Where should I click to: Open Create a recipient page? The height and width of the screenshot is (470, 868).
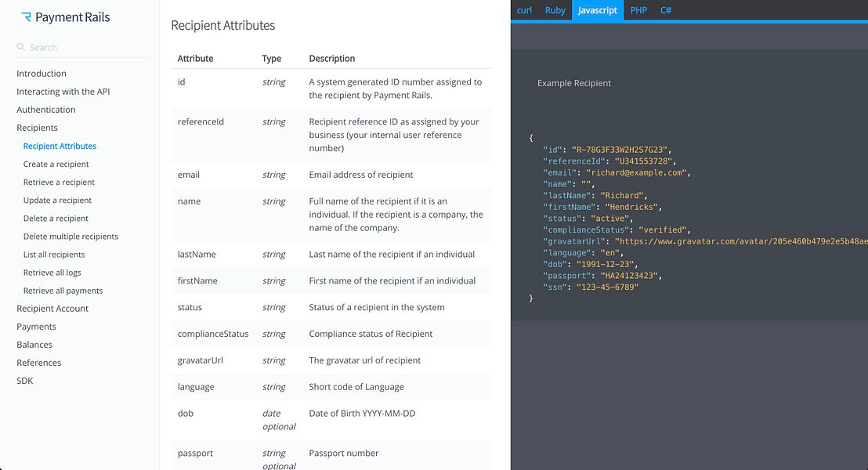click(56, 164)
